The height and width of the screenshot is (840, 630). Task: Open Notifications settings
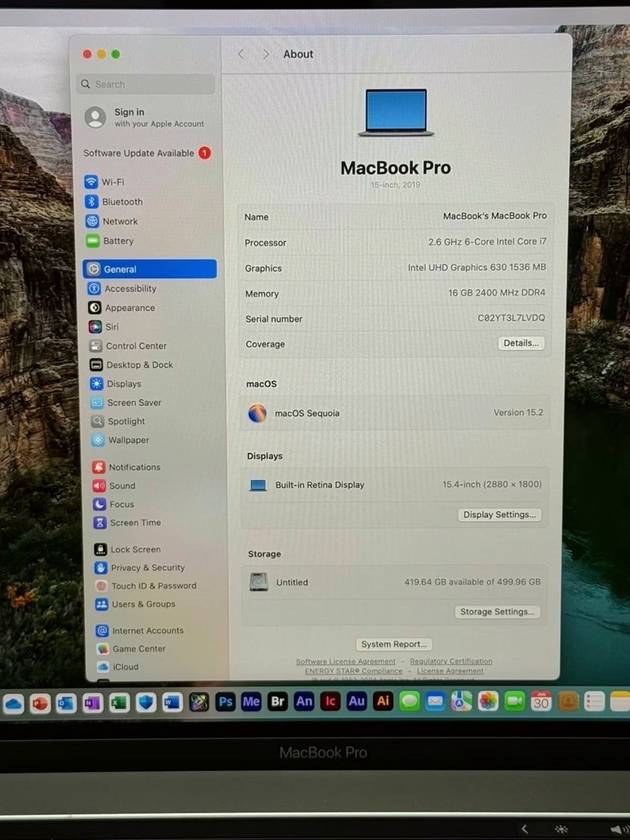pos(127,467)
